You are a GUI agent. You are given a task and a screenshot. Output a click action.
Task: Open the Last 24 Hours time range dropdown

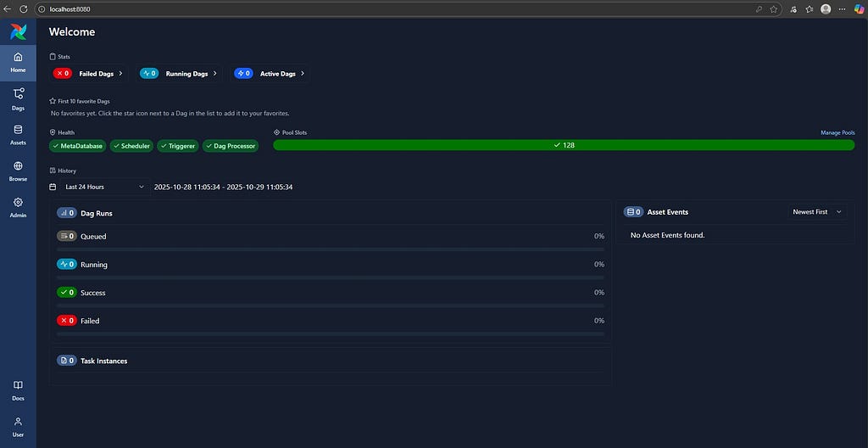[104, 187]
